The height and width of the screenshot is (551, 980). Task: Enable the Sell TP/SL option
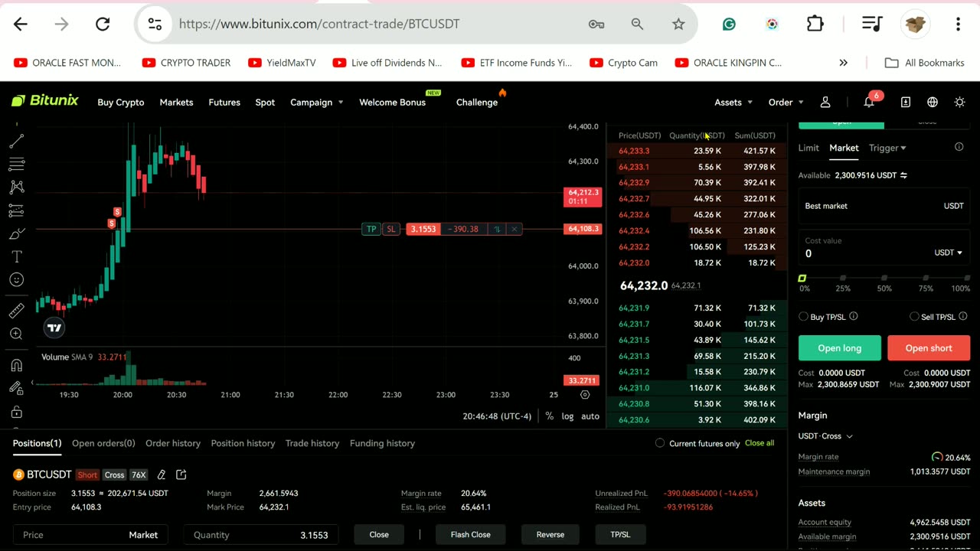(914, 316)
